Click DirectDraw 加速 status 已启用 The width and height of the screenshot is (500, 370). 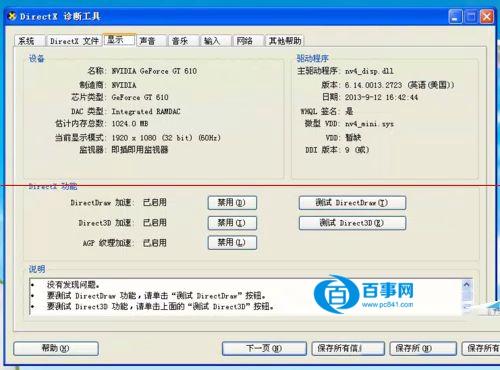pyautogui.click(x=155, y=202)
